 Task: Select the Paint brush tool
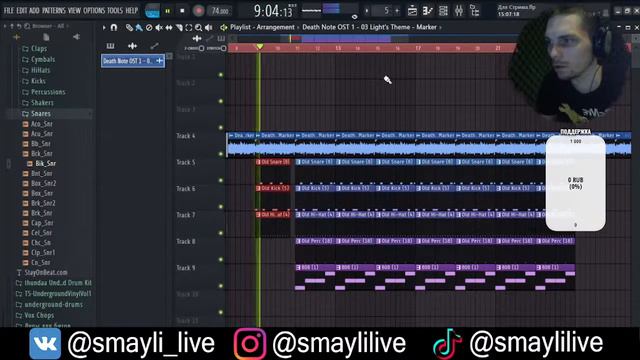click(x=139, y=27)
